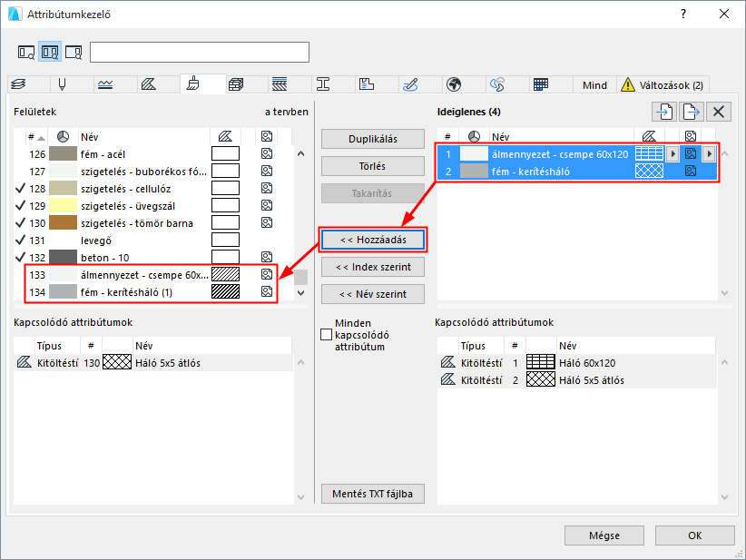Select szigetelés - buborékos fólia row

152,172
